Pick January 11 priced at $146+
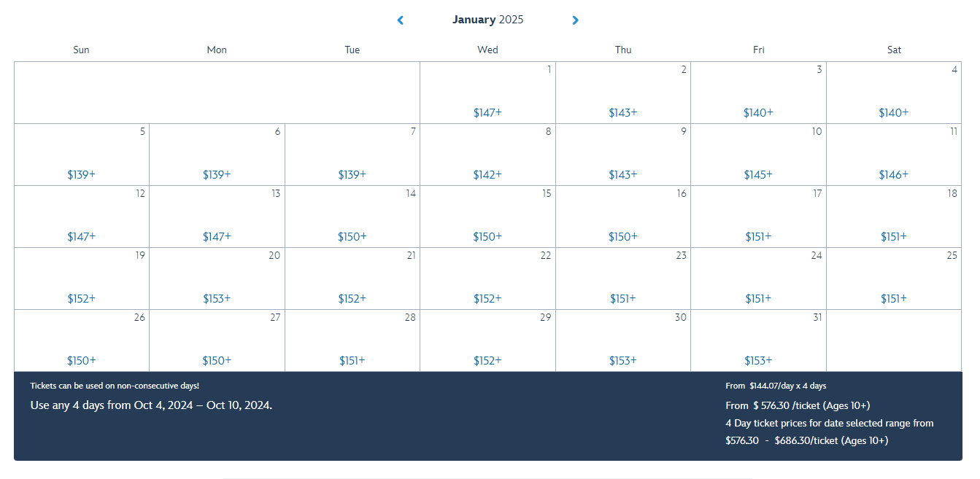 click(x=894, y=155)
